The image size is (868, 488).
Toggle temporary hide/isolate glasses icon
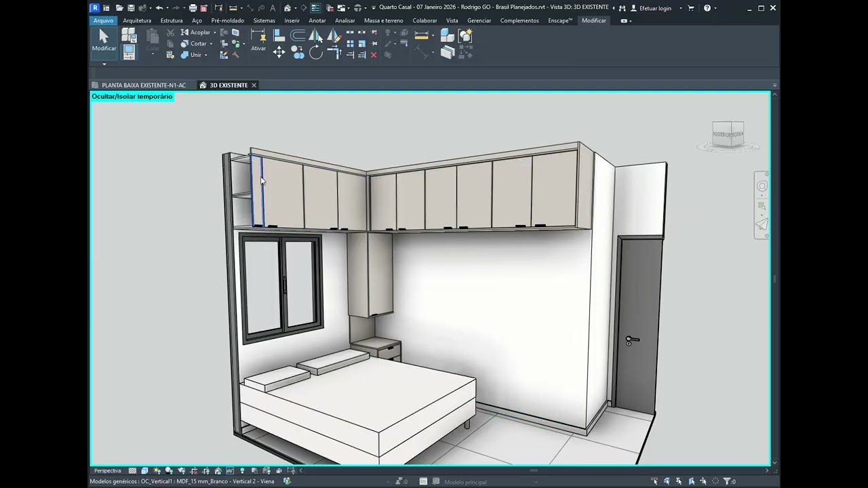pos(230,470)
